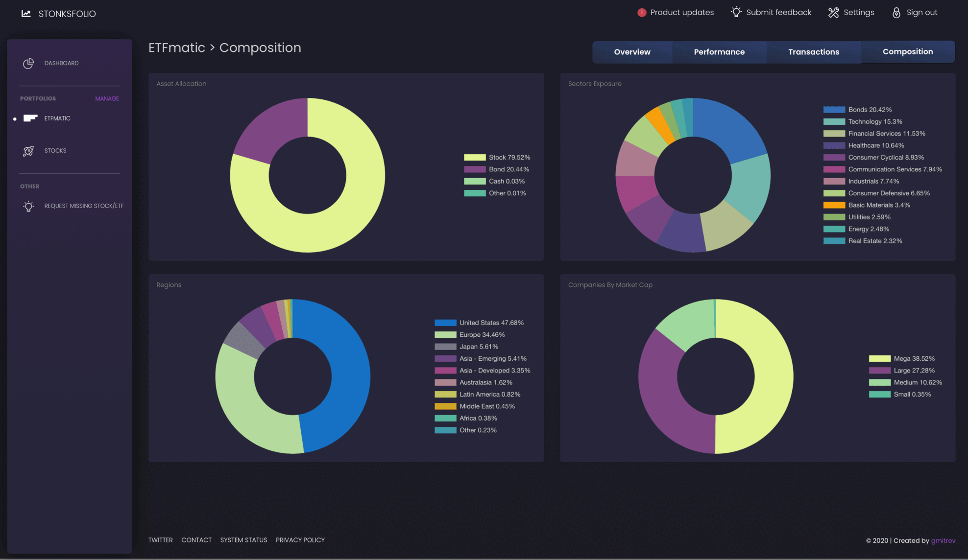Click the lightbulb request missing stock icon
Screen dimensions: 968x560
coord(28,206)
